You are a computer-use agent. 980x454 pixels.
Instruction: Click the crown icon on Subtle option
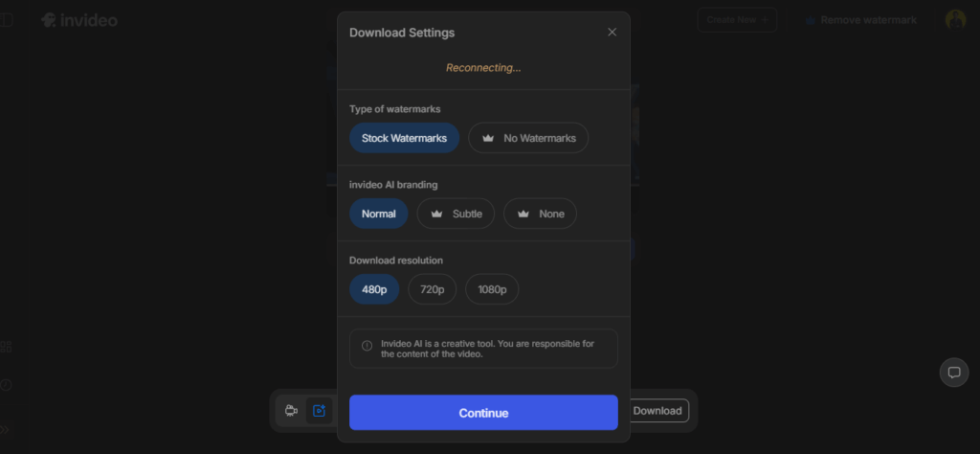[437, 214]
